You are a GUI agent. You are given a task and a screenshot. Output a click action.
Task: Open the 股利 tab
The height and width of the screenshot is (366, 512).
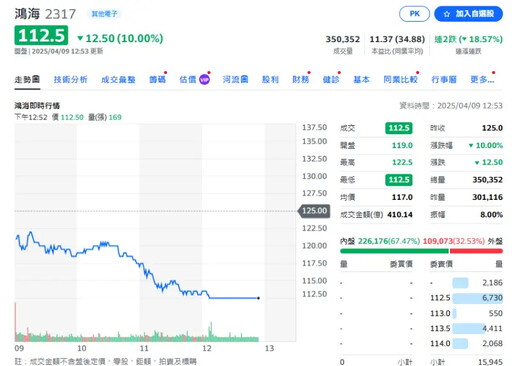[x=270, y=80]
